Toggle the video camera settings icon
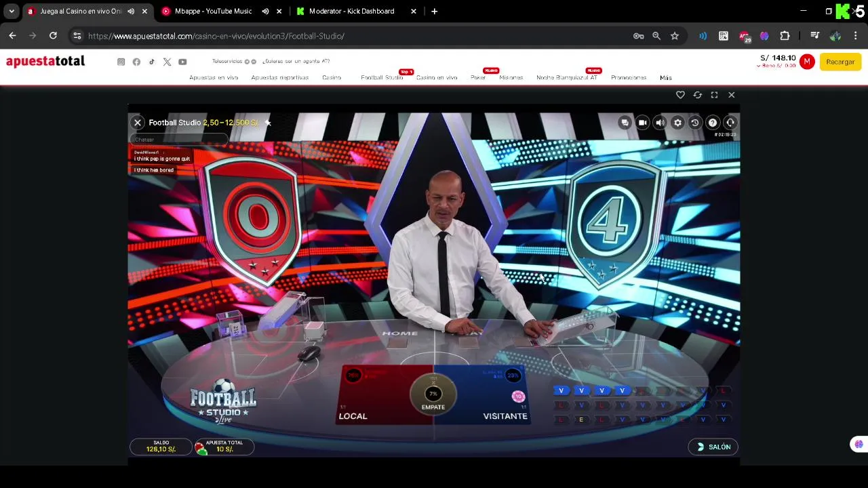This screenshot has width=868, height=488. click(642, 123)
